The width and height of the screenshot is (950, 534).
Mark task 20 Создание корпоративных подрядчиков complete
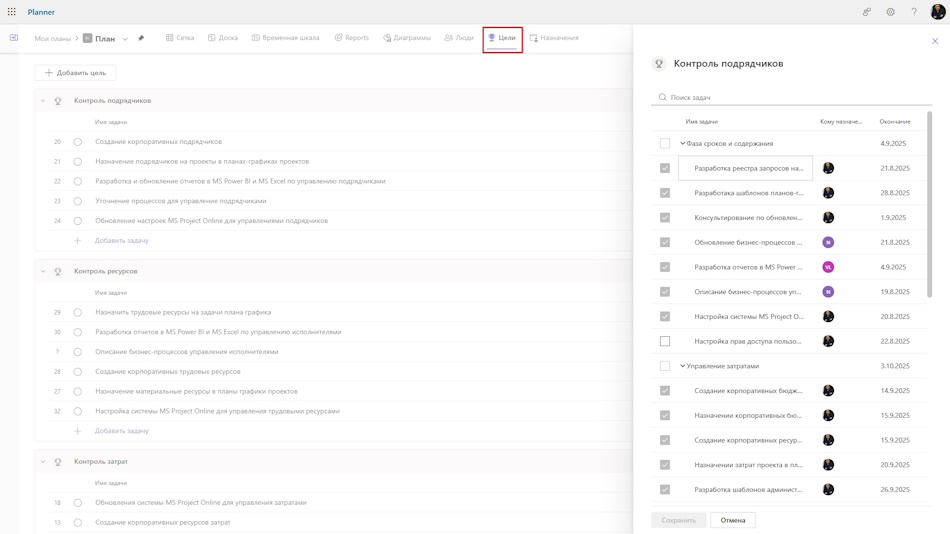point(78,142)
